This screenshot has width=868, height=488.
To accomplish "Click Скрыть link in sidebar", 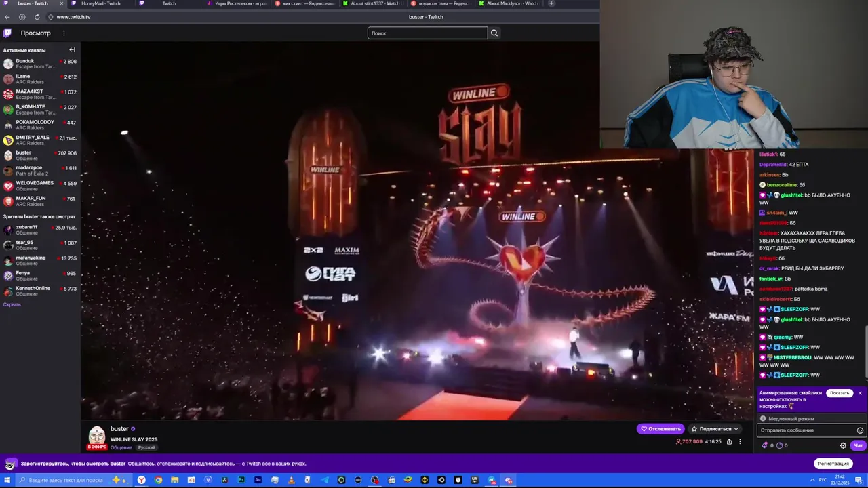I will point(12,304).
